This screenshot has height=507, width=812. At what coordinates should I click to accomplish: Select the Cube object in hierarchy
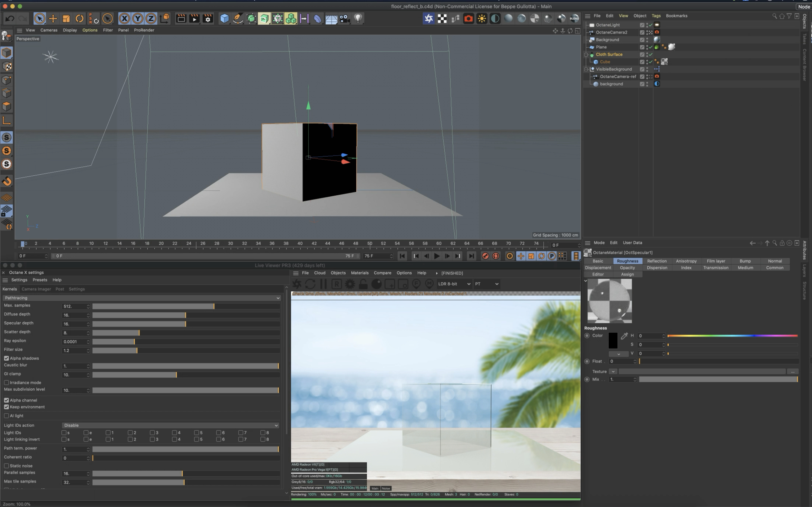point(605,62)
